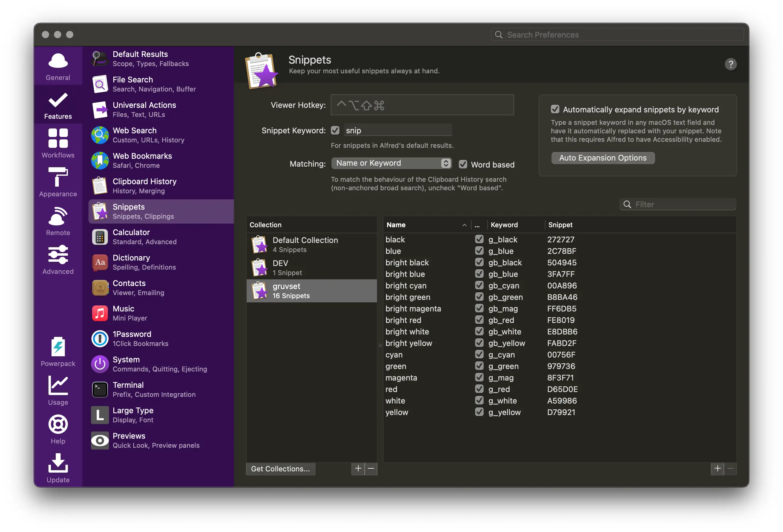783x532 pixels.
Task: Uncheck auto-expand for bright cyan snippet
Action: pos(479,285)
